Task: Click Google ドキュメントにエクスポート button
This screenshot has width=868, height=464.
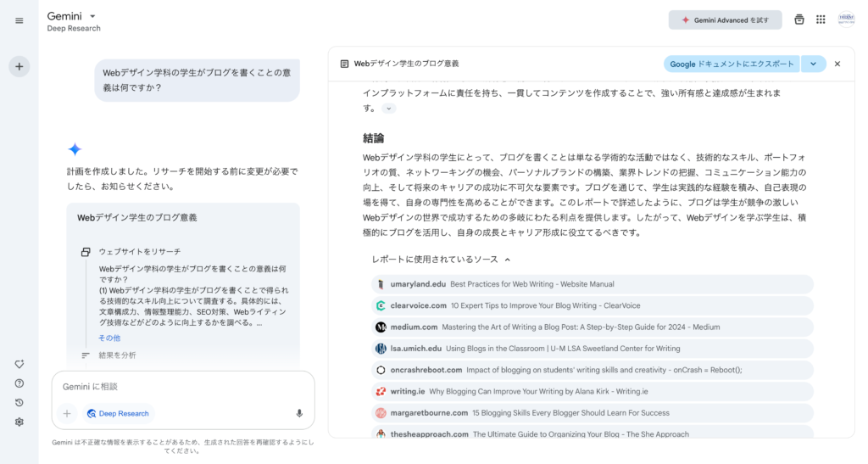Action: (x=732, y=64)
